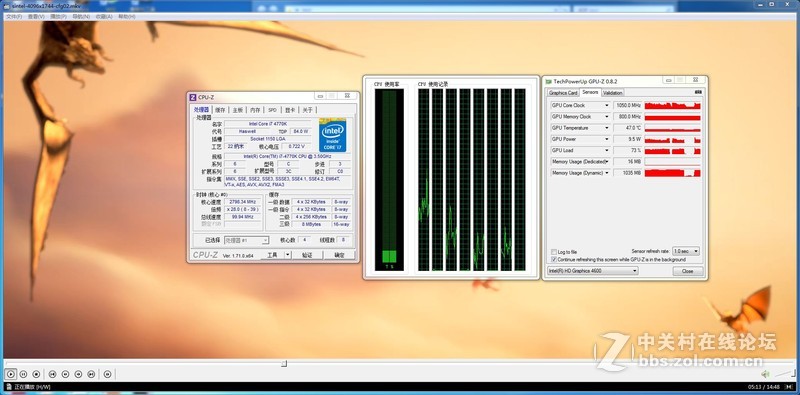The image size is (800, 395).
Task: Toggle Continue refreshing in background checkbox
Action: [554, 259]
